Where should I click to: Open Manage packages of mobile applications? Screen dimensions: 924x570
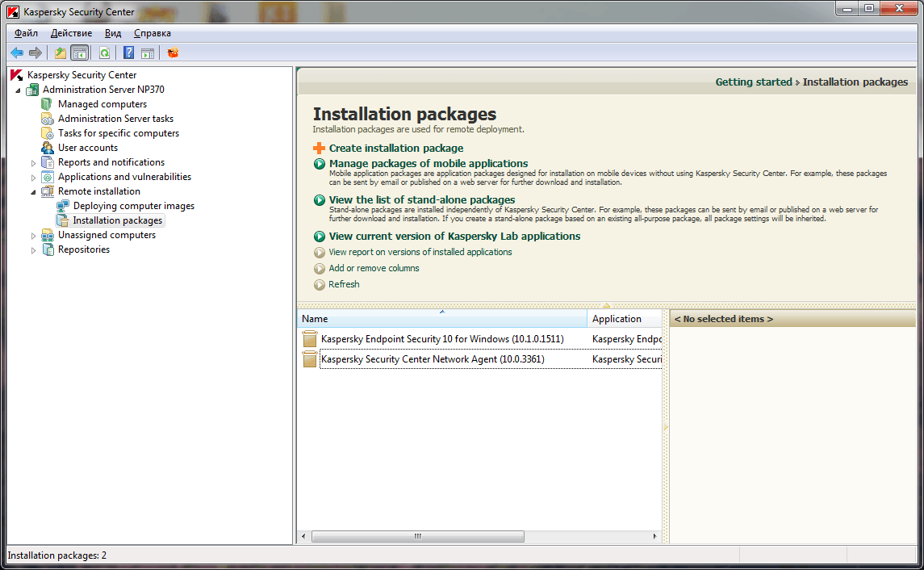point(429,163)
